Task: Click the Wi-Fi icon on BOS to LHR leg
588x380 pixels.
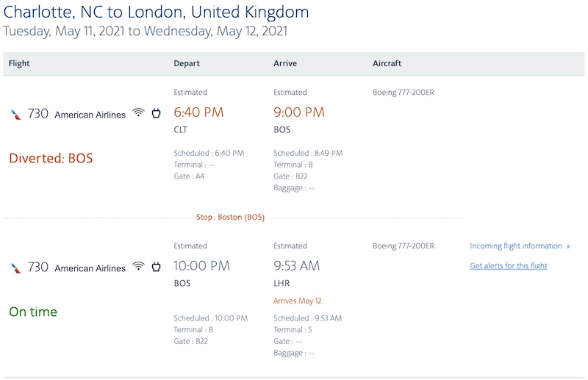Action: 138,266
